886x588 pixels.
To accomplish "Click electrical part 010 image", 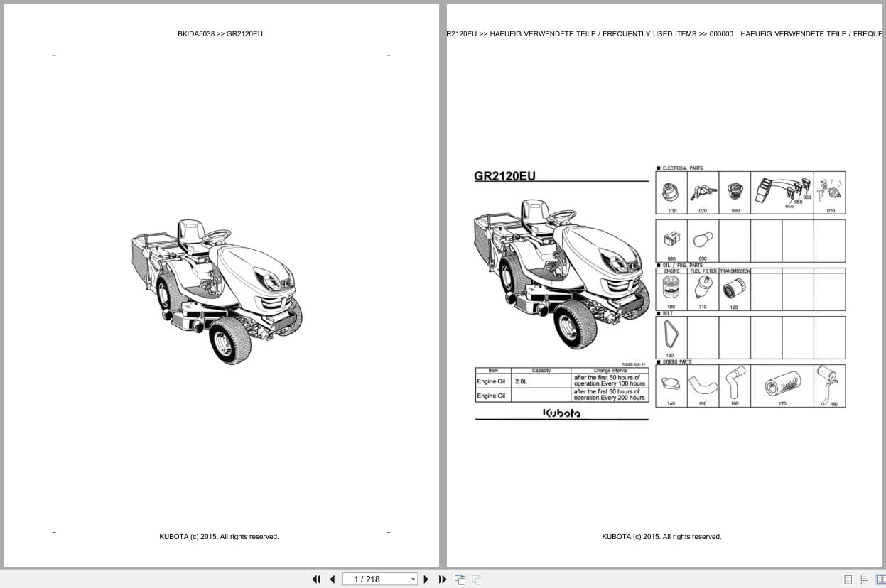I will 671,190.
